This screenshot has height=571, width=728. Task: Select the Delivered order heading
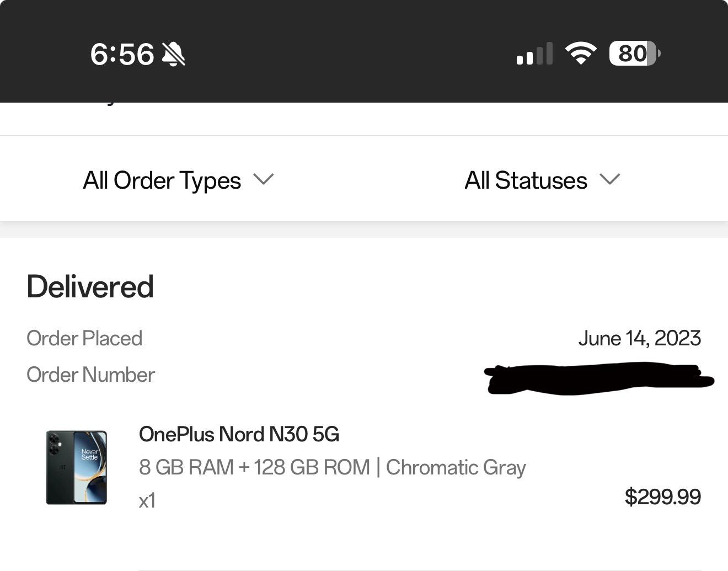coord(90,287)
